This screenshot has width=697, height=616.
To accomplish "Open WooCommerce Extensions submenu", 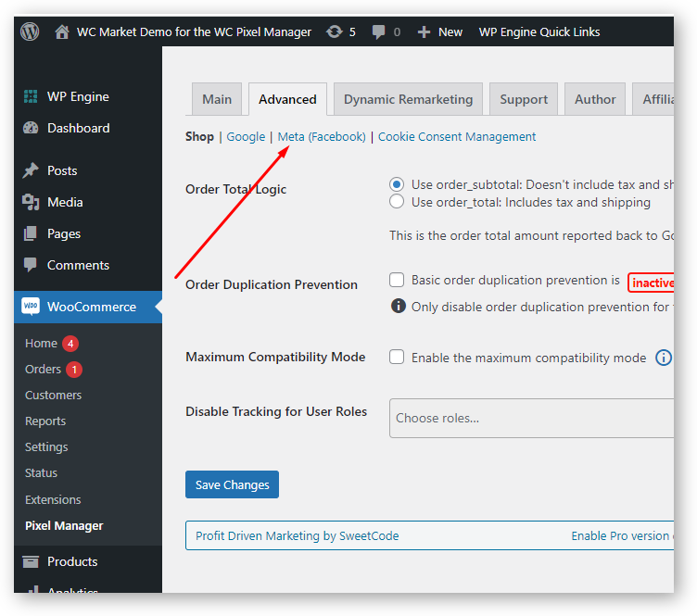I will 53,499.
